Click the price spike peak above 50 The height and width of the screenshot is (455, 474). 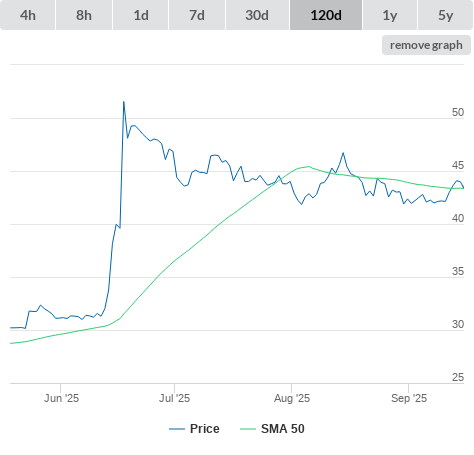[x=124, y=102]
